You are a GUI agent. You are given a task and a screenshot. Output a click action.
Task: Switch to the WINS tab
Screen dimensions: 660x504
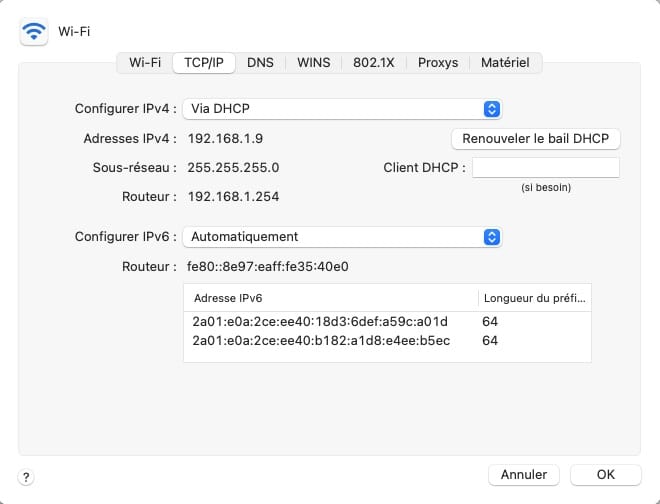pyautogui.click(x=313, y=62)
